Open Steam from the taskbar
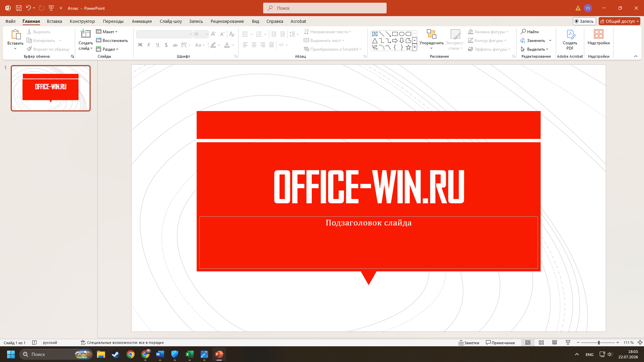Viewport: 644px width, 362px height. click(116, 354)
